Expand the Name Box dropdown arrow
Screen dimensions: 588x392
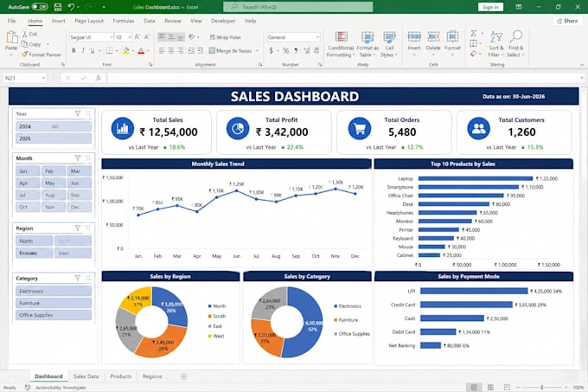(x=43, y=78)
